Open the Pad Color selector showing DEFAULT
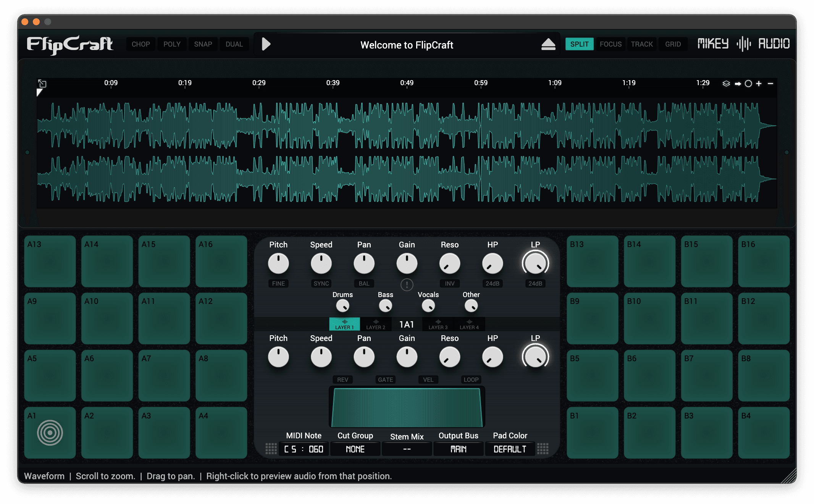The height and width of the screenshot is (504, 814). click(510, 449)
